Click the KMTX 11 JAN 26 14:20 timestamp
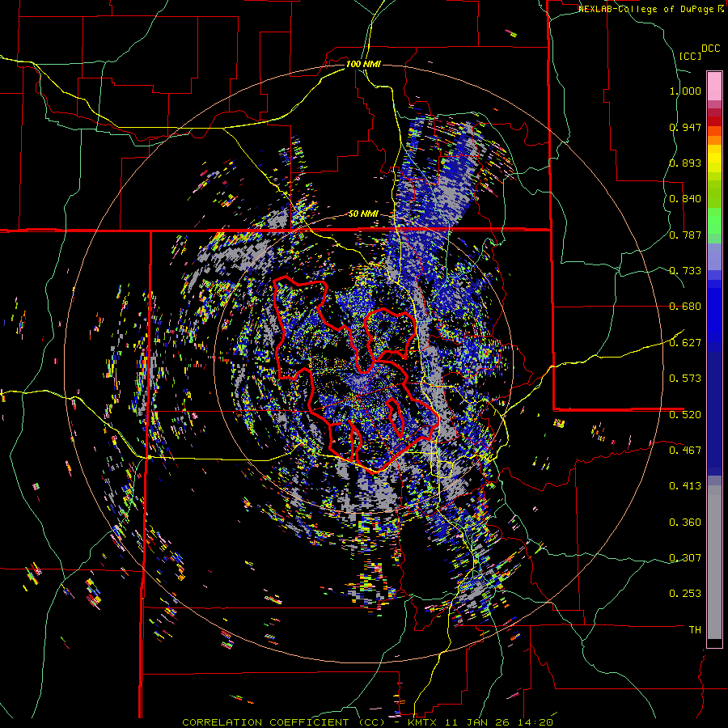Image resolution: width=728 pixels, height=728 pixels. 480,722
